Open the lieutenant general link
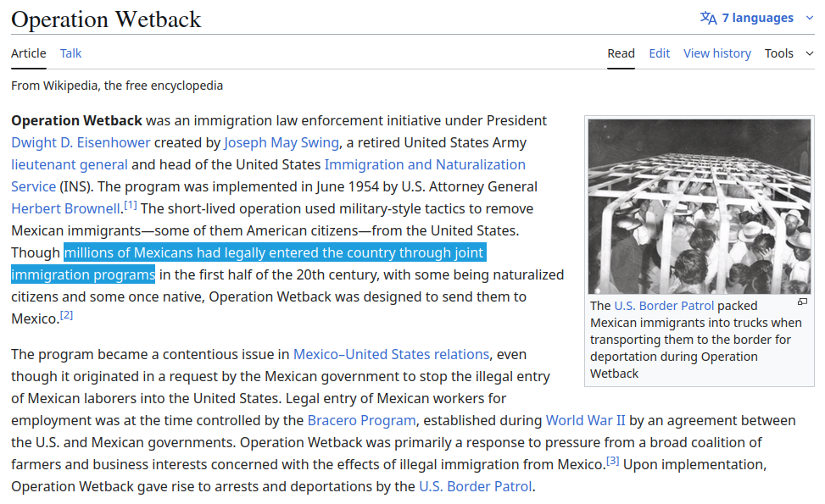Image resolution: width=825 pixels, height=504 pixels. pos(70,164)
